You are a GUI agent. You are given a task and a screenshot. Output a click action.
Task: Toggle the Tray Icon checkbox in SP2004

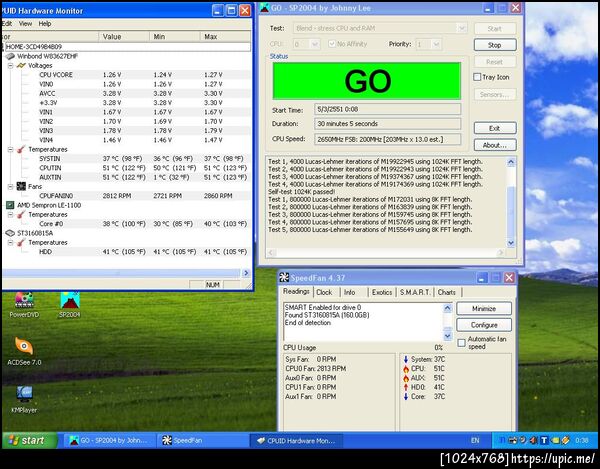477,77
